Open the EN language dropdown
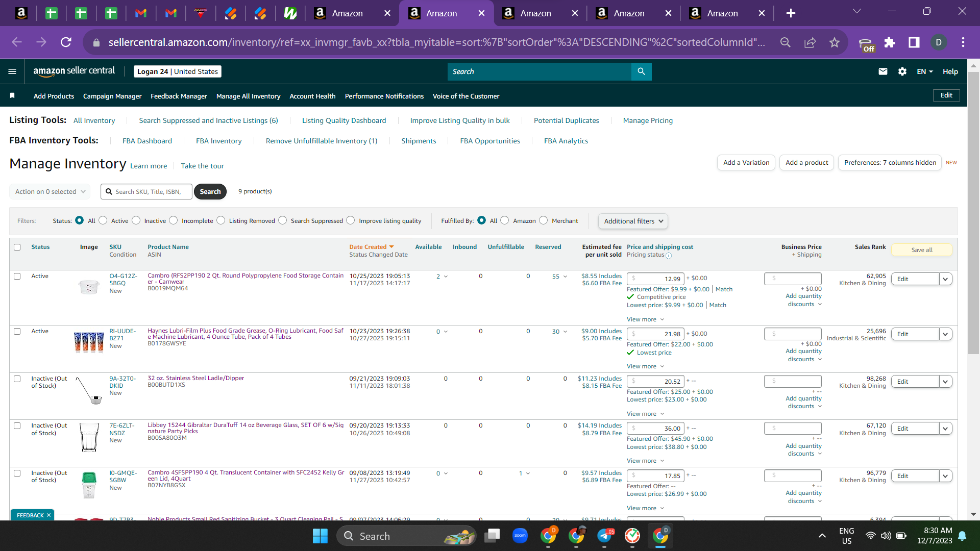980x551 pixels. (925, 71)
